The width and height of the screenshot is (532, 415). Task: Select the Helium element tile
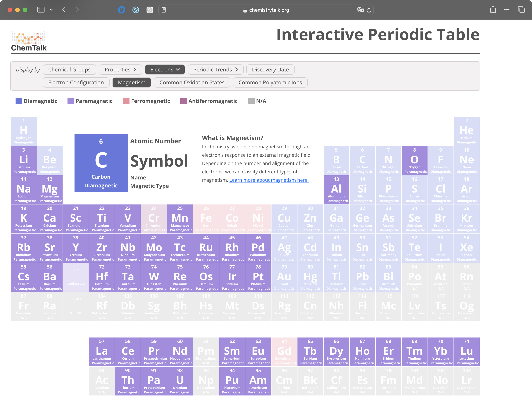(466, 131)
